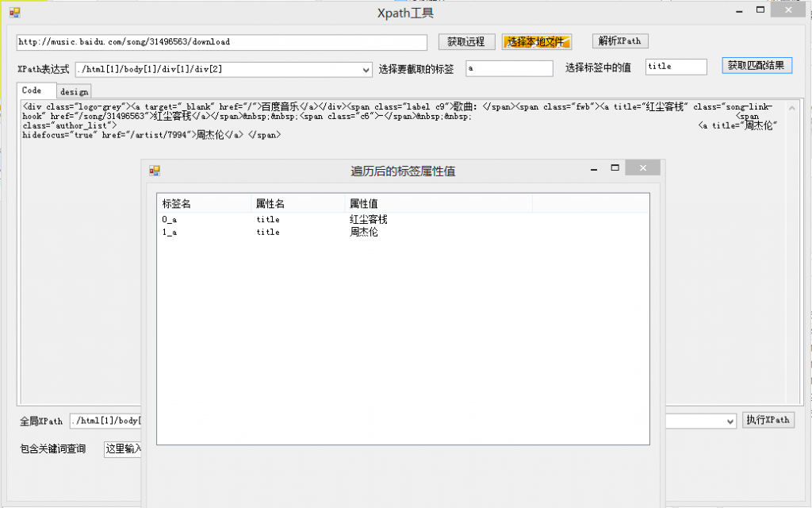Click the title cell in 1_a row
This screenshot has height=508, width=812.
(x=268, y=233)
